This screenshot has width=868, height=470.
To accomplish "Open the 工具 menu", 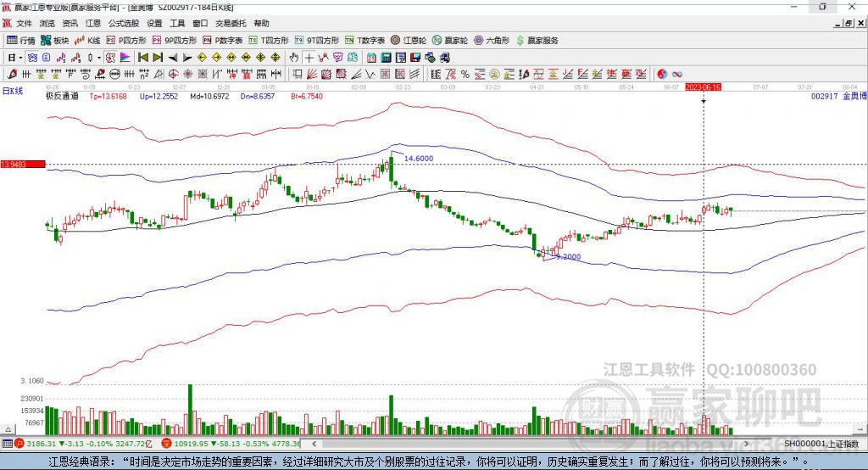I will pos(177,23).
